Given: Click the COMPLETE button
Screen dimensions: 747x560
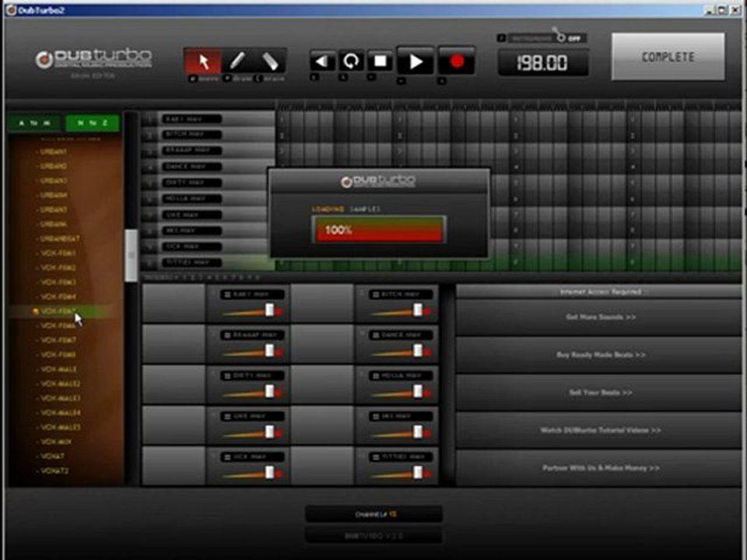Looking at the screenshot, I should 668,57.
